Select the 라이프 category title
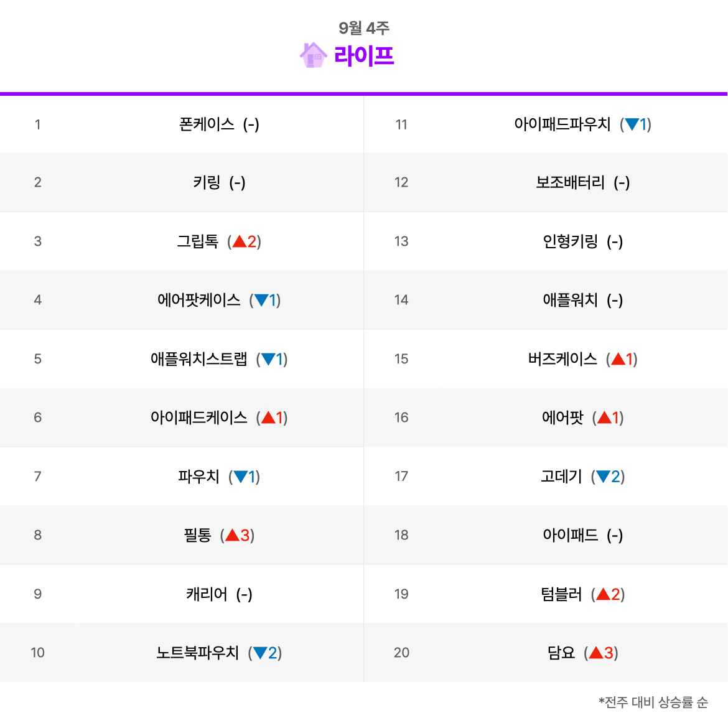728x728 pixels. coord(364,56)
